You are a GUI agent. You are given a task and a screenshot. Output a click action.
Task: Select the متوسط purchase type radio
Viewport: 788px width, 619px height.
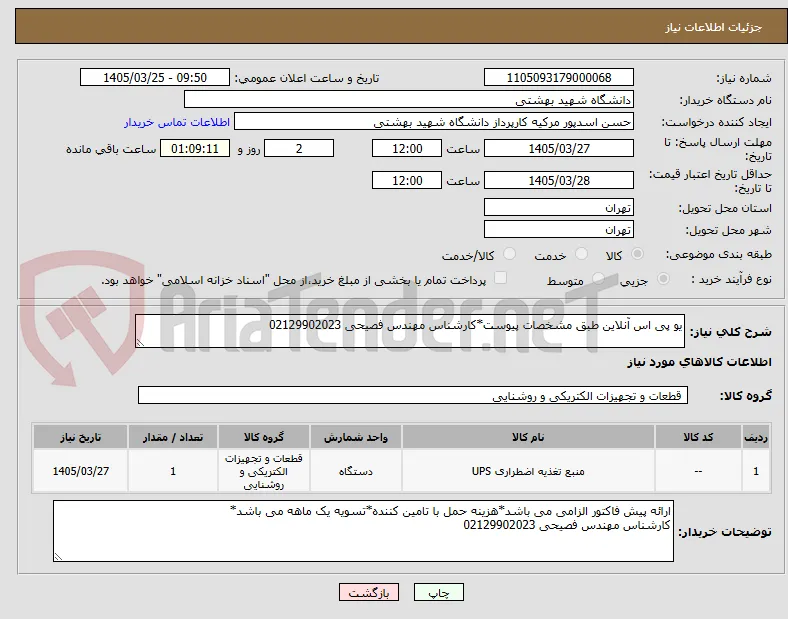pyautogui.click(x=598, y=279)
